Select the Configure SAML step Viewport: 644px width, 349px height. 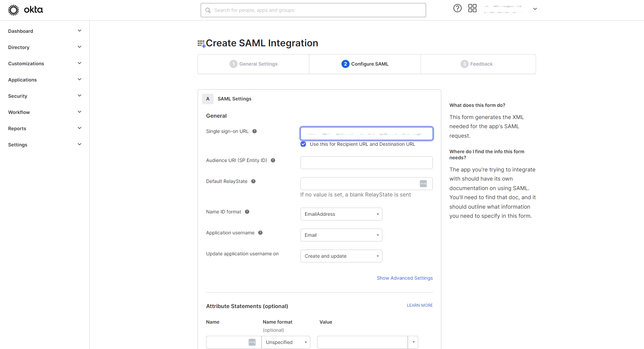tap(365, 64)
